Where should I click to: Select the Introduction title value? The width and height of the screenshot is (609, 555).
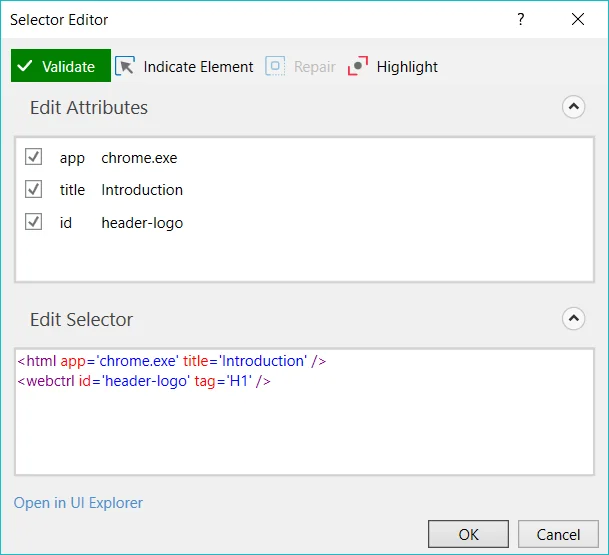pyautogui.click(x=142, y=190)
